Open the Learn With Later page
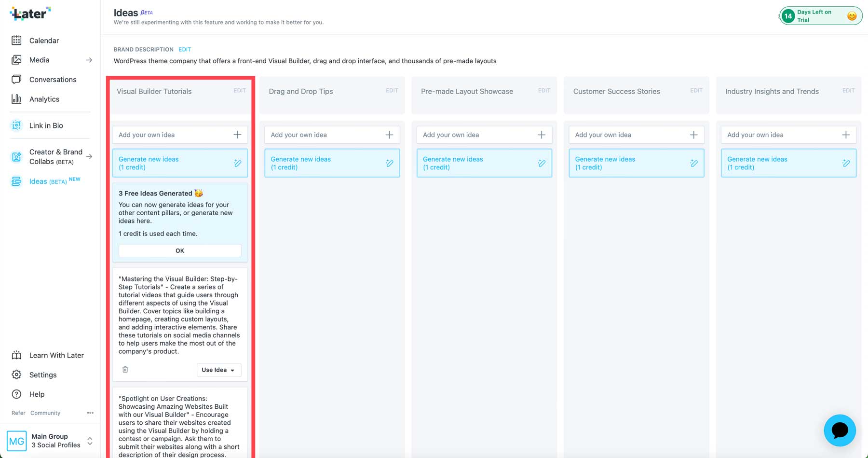The width and height of the screenshot is (868, 458). (56, 355)
